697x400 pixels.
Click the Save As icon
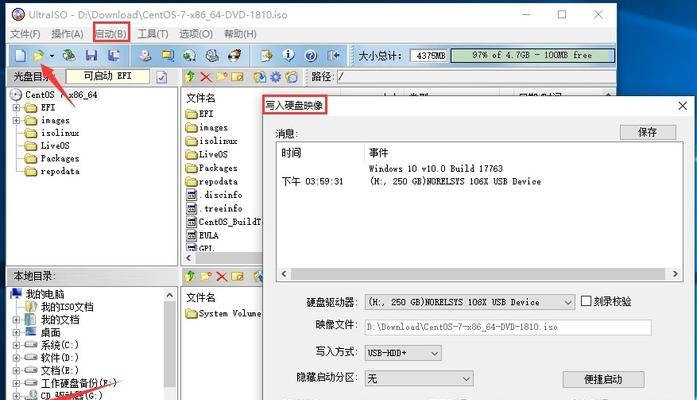pos(114,56)
